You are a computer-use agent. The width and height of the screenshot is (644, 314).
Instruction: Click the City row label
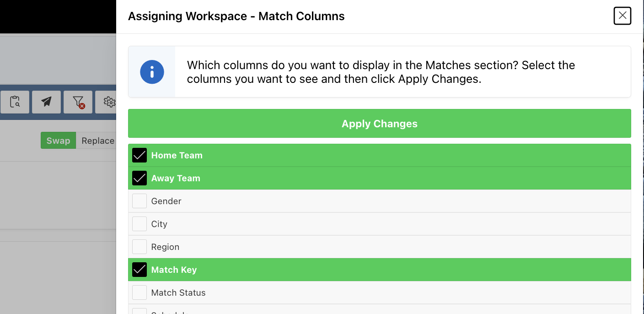(159, 224)
